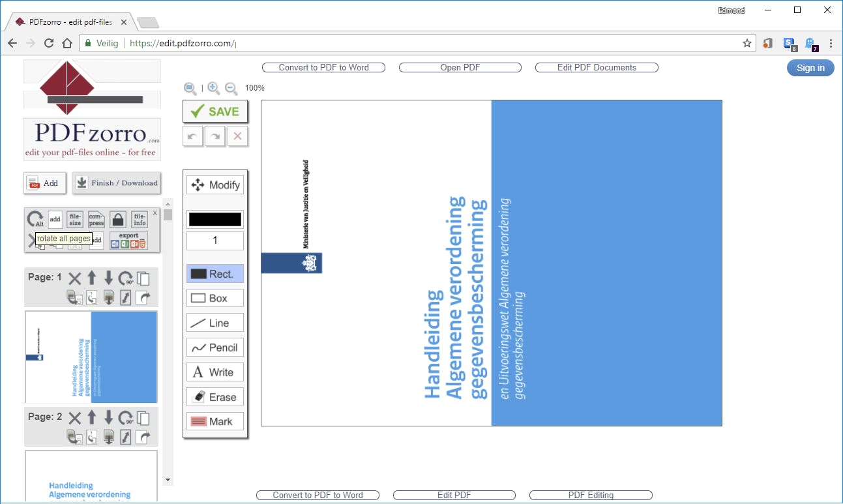This screenshot has width=843, height=504.
Task: Reload the page in Chrome
Action: [48, 43]
